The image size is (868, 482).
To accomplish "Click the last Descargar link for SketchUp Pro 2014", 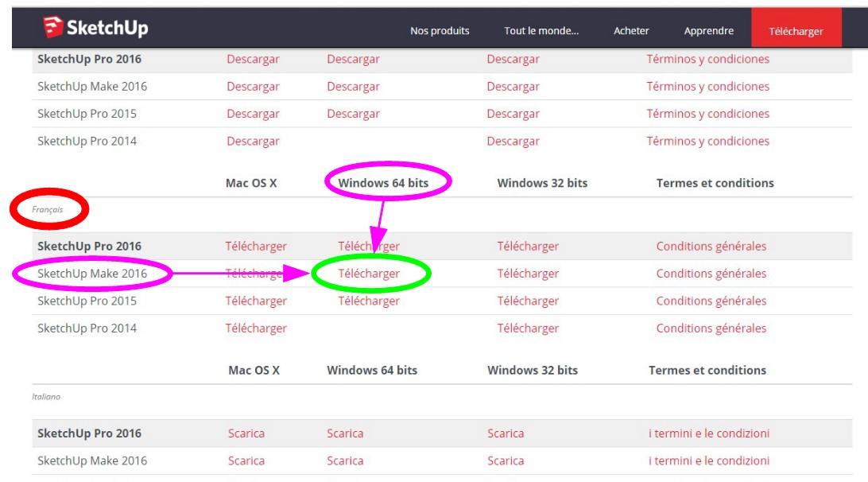I will pos(513,142).
